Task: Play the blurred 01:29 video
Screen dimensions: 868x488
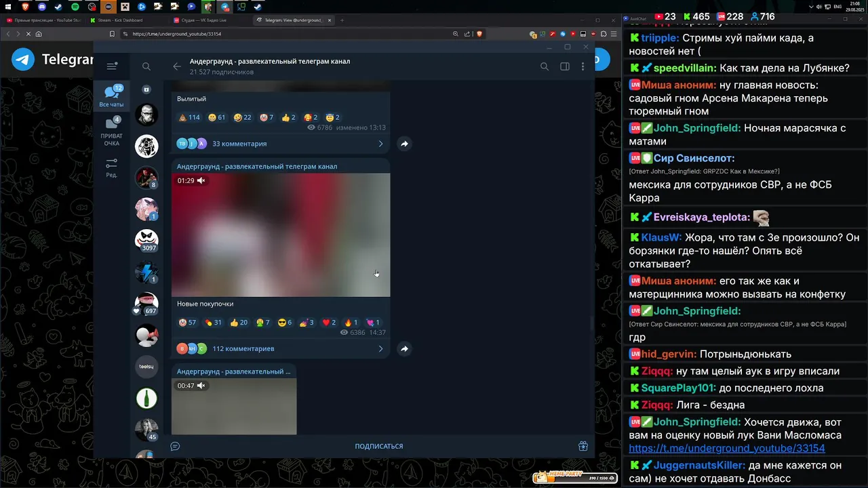Action: (x=281, y=235)
